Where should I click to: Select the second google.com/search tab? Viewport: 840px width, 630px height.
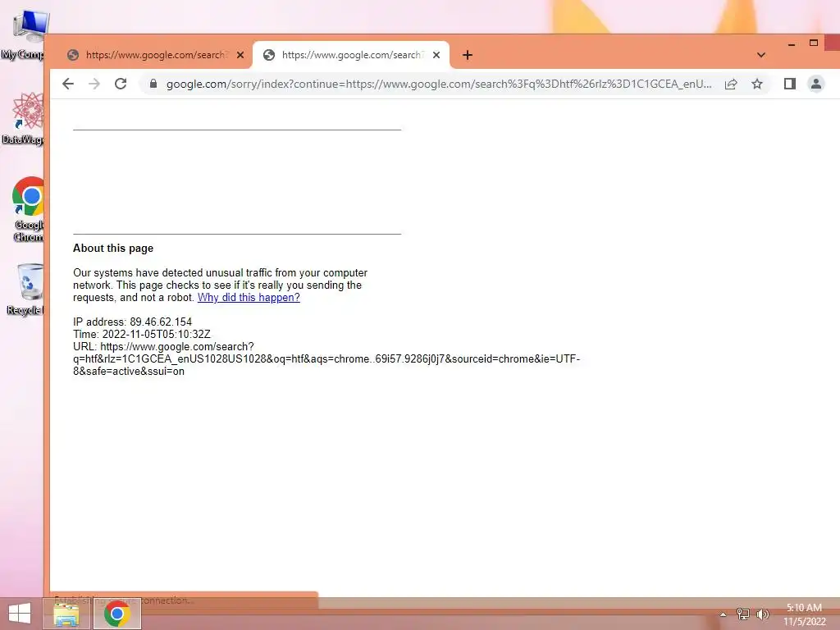tap(351, 55)
